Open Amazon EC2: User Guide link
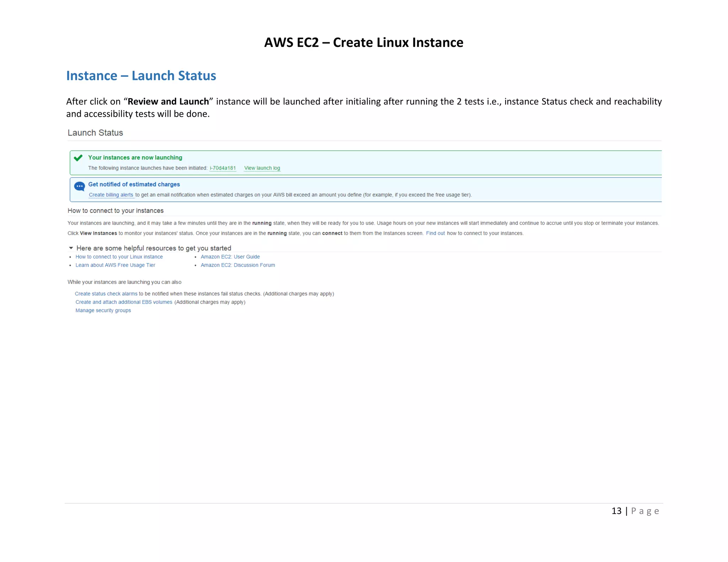Screen dimensions: 728x562 (230, 257)
